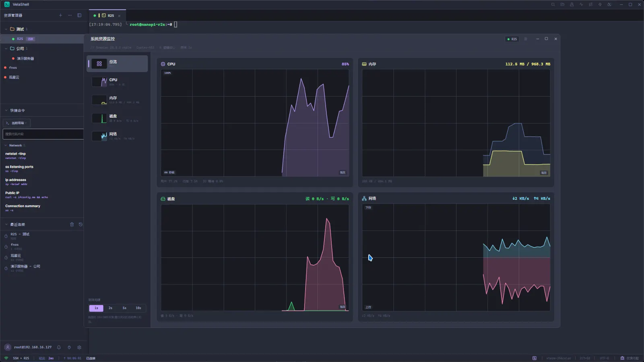
Task: Open the activity pulse monitor icon
Action: pos(581,4)
